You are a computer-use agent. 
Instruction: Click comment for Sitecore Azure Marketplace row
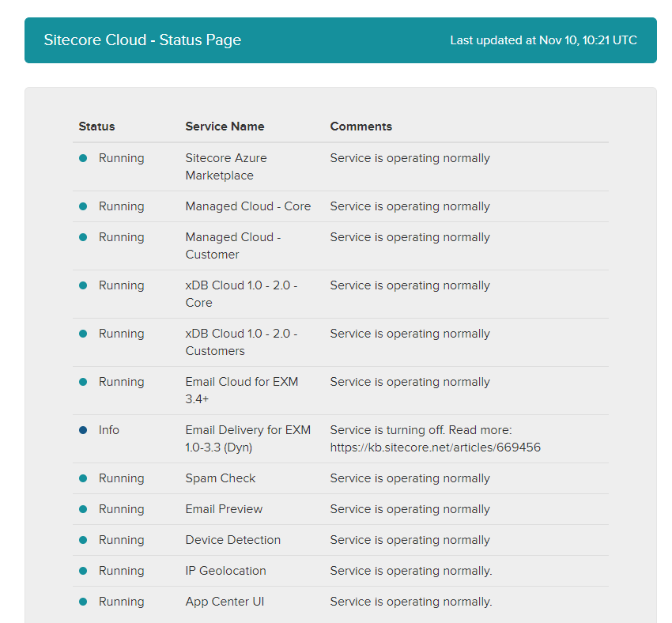(410, 158)
